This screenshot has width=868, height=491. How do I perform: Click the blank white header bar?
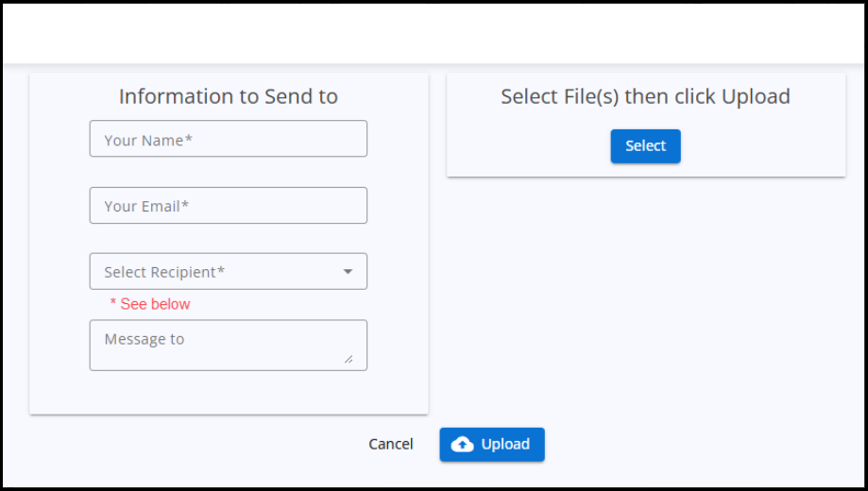[x=434, y=34]
